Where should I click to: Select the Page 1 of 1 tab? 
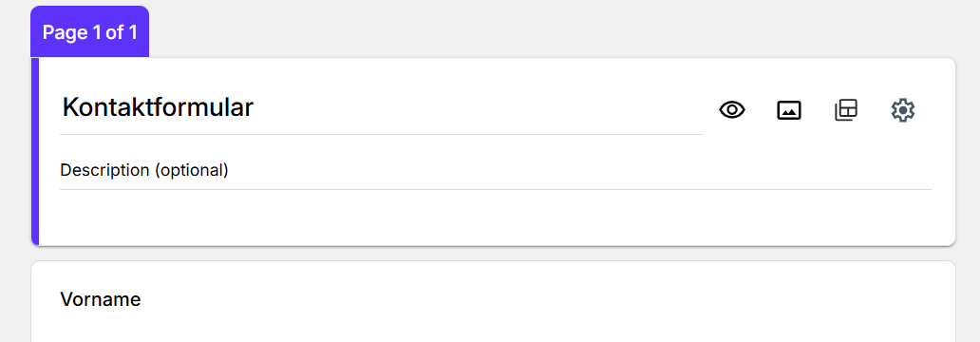coord(89,32)
